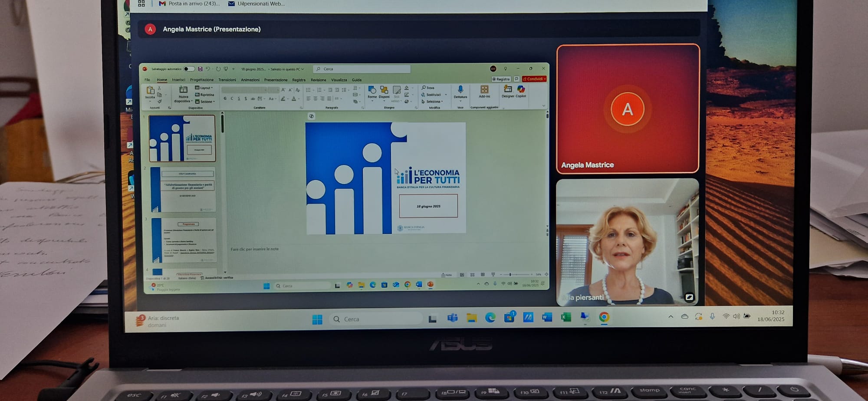
Task: Click the Nuova diapositiva icon
Action: (184, 89)
